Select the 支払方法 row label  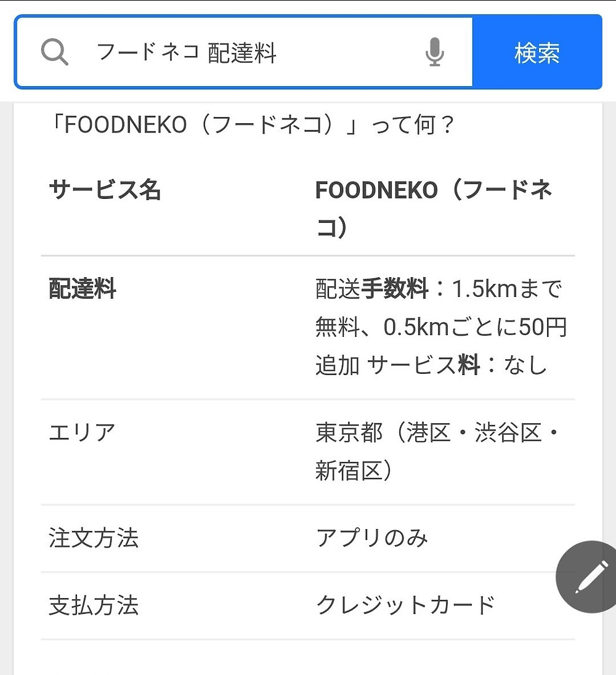[x=94, y=605]
